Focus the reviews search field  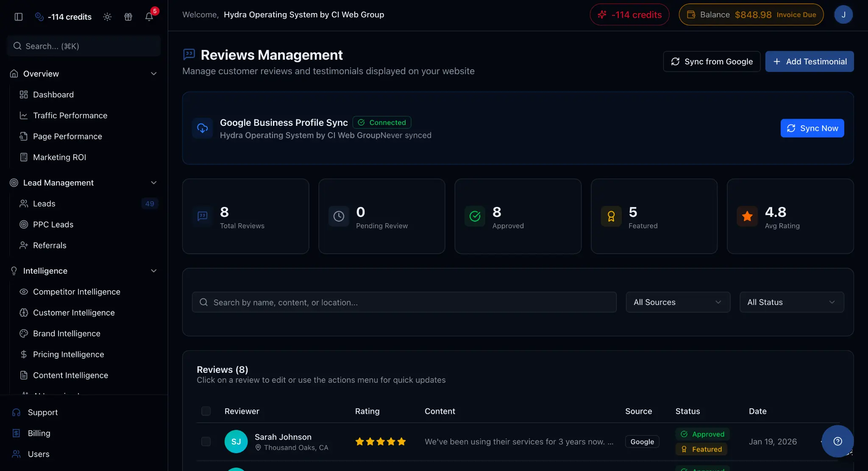[x=404, y=302]
